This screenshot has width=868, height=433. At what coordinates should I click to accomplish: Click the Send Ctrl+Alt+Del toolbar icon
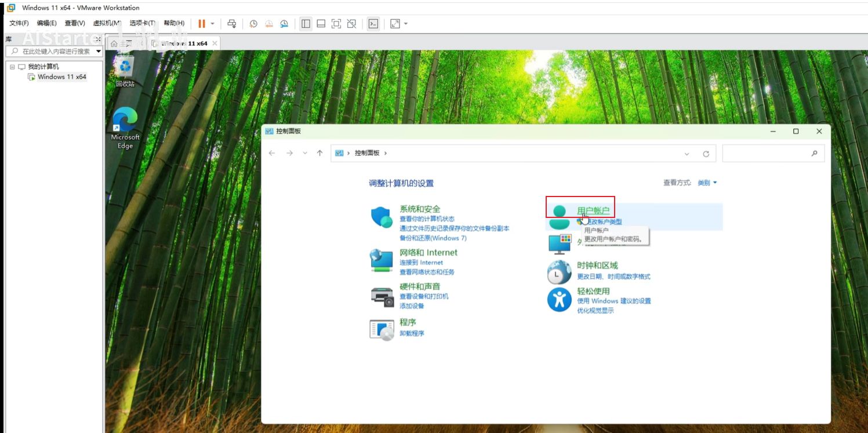[x=232, y=24]
